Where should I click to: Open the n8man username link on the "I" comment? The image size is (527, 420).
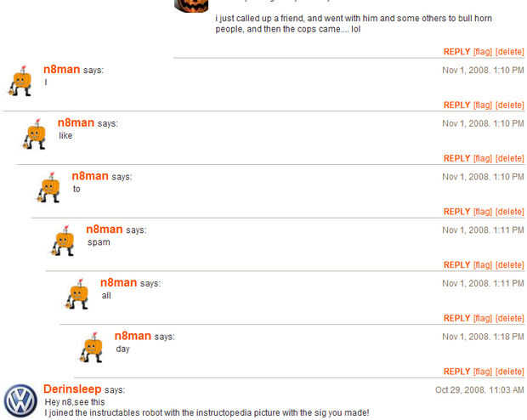[x=62, y=69]
